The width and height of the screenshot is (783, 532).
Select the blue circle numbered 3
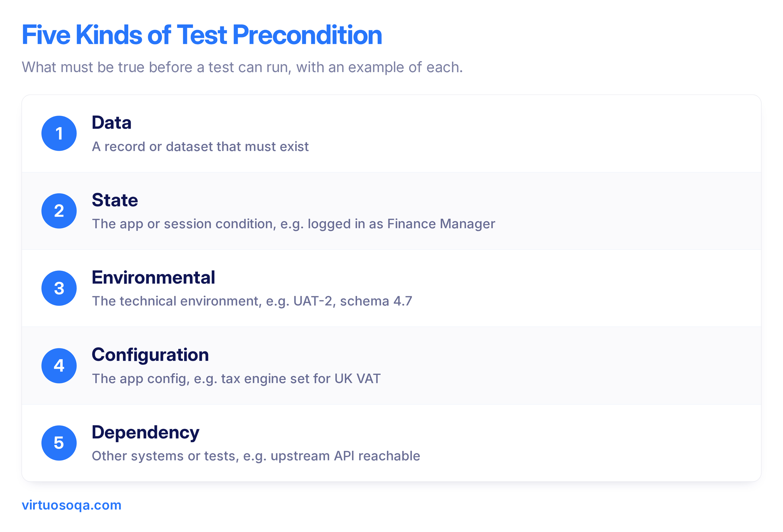click(x=59, y=288)
